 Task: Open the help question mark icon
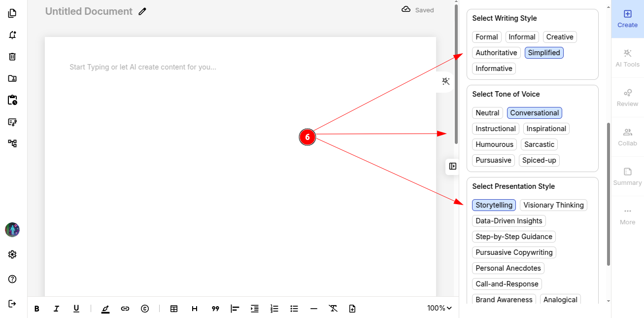pyautogui.click(x=12, y=279)
